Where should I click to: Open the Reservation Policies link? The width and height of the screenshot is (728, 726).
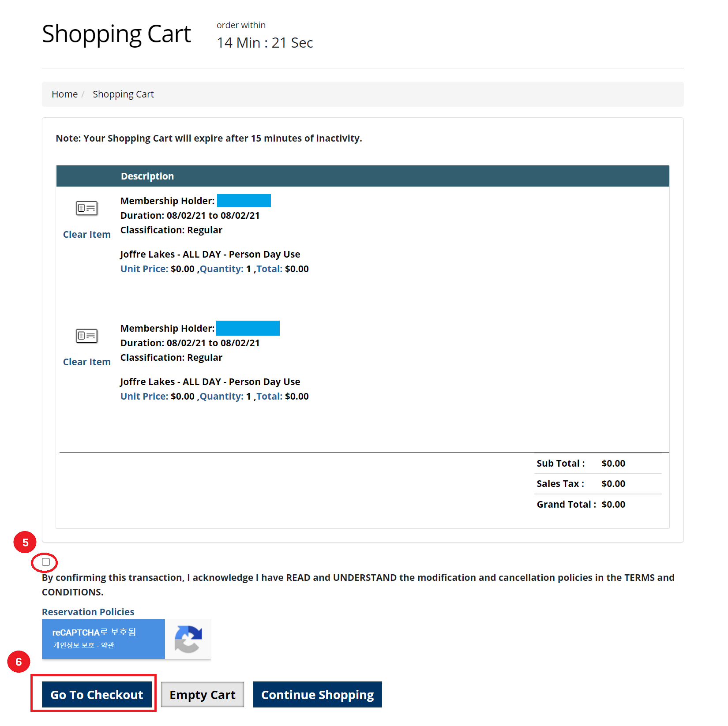point(88,612)
